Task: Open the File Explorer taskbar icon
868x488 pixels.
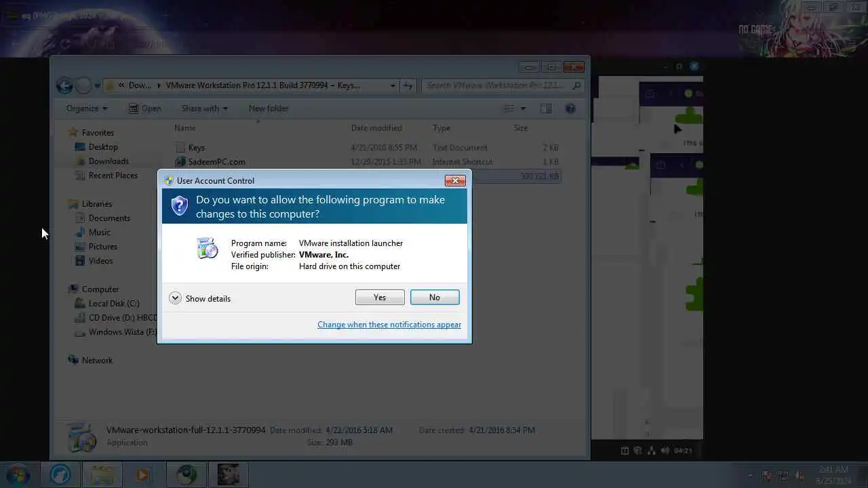Action: coord(102,474)
